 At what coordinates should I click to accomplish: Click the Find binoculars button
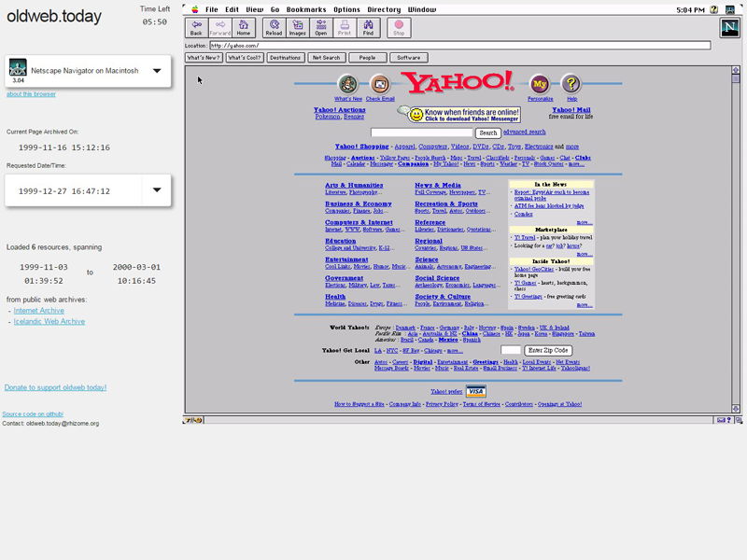point(368,28)
